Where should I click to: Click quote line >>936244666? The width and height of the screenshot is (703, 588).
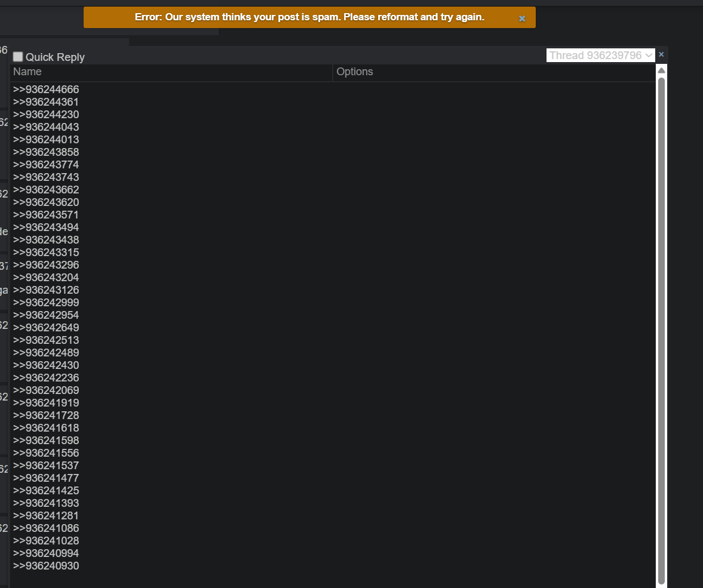pos(46,90)
